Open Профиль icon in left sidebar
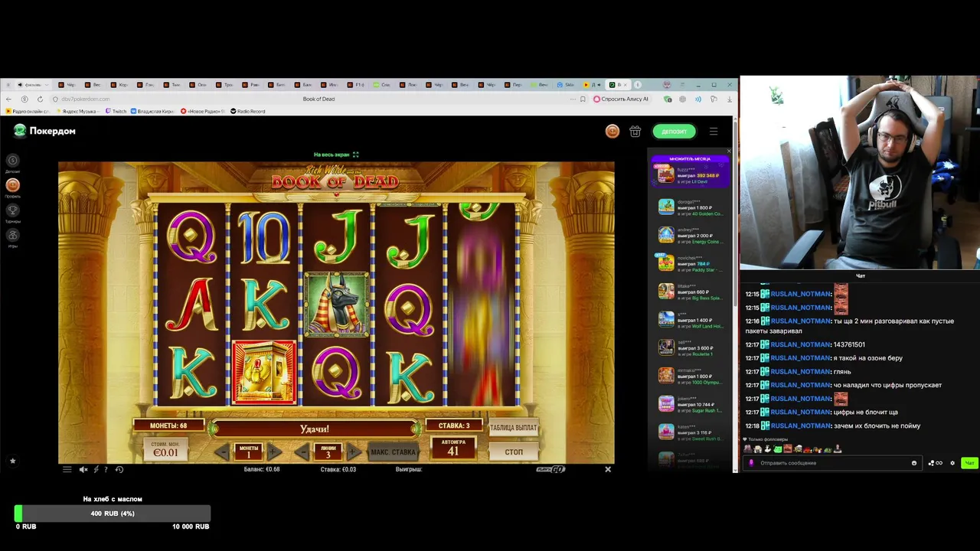The image size is (980, 551). (x=12, y=186)
